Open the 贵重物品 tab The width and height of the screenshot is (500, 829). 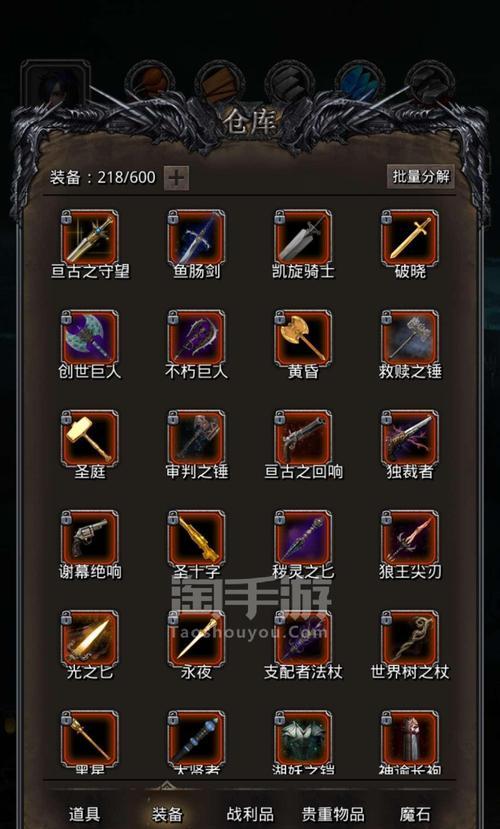[x=333, y=814]
